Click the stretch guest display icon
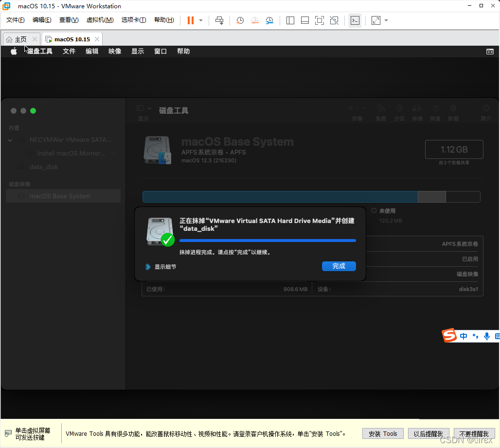Image resolution: width=500 pixels, height=448 pixels. tap(376, 20)
